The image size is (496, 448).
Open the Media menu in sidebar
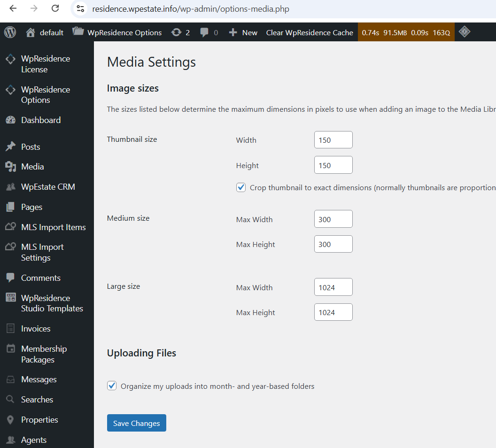pos(32,167)
